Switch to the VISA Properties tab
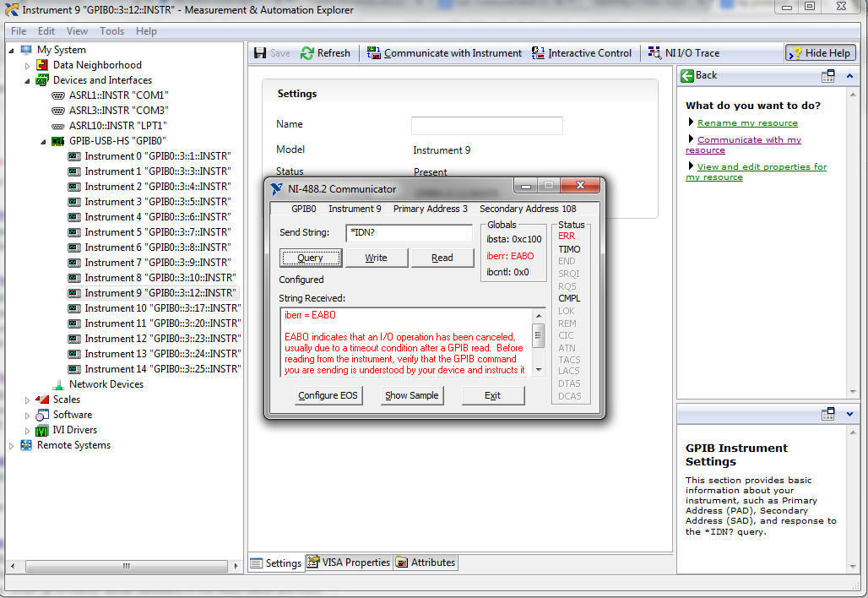Image resolution: width=868 pixels, height=598 pixels. click(350, 562)
